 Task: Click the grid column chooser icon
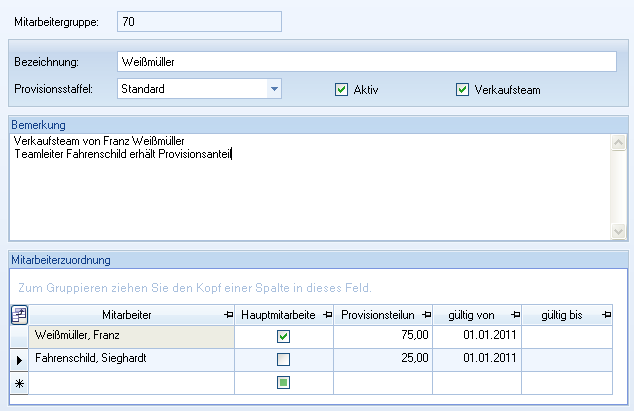pos(19,315)
